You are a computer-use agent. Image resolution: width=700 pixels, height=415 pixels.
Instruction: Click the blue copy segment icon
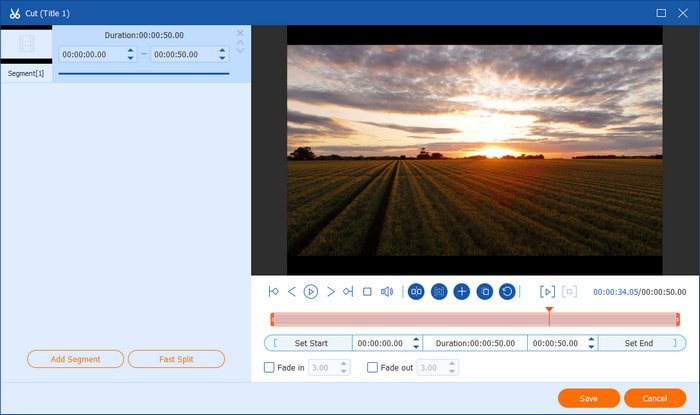point(485,292)
